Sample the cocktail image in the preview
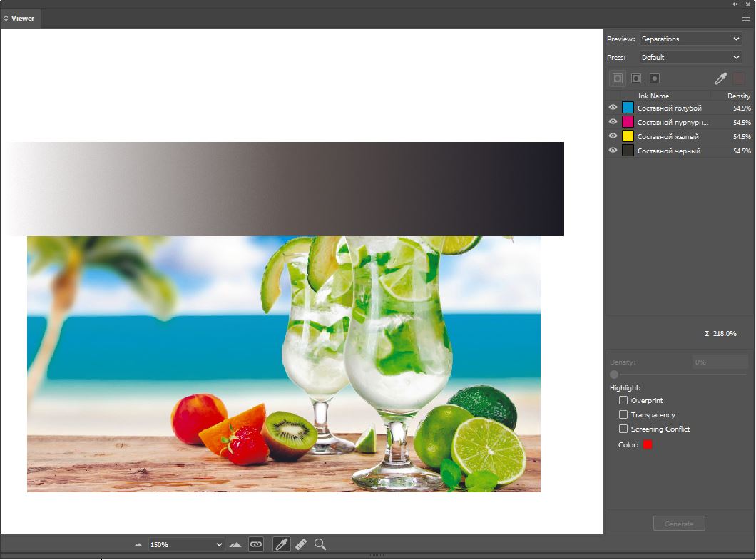Image resolution: width=756 pixels, height=560 pixels. tap(284, 364)
